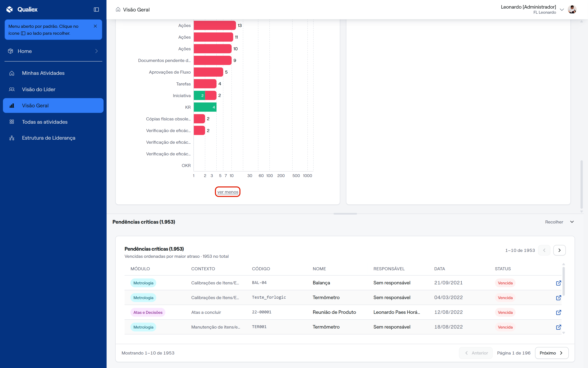Expand the Home menu chevron

(x=96, y=51)
